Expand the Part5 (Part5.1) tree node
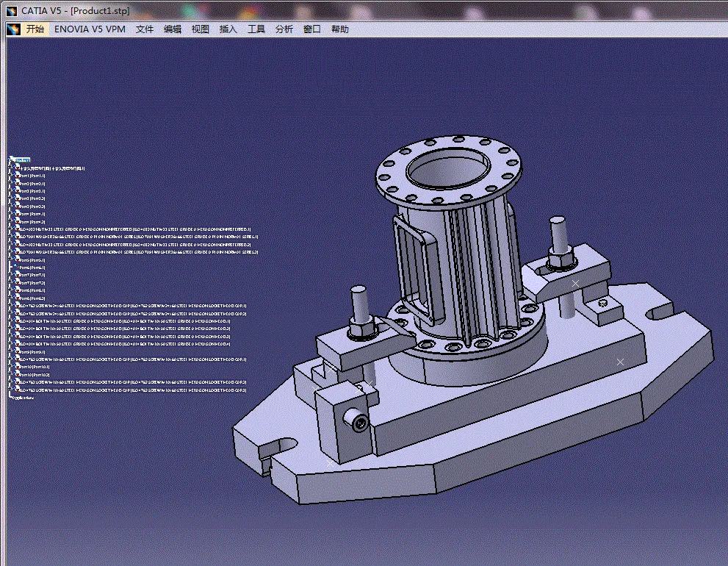728x566 pixels. click(10, 258)
